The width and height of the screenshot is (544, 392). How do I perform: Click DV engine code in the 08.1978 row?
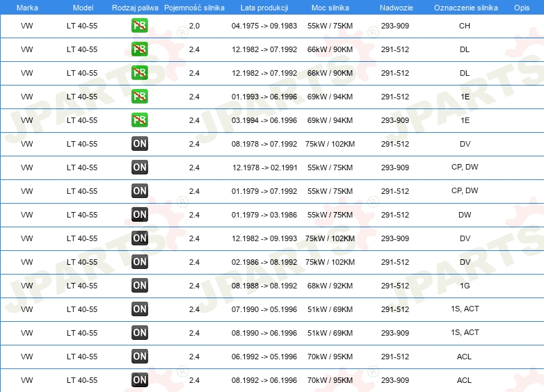[x=465, y=144]
